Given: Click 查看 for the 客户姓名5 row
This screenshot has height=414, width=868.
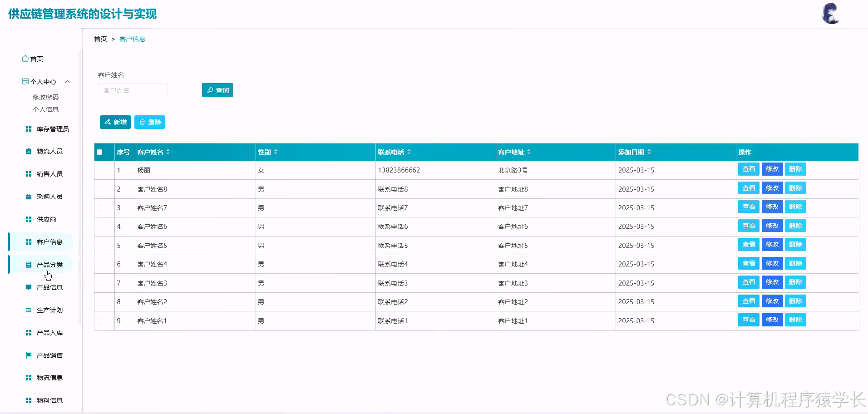Looking at the screenshot, I should [749, 245].
